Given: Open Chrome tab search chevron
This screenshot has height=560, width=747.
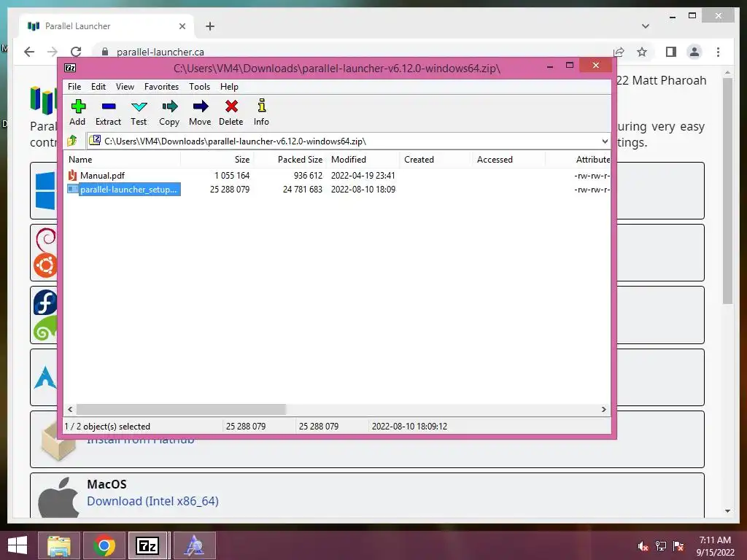Looking at the screenshot, I should click(x=646, y=26).
